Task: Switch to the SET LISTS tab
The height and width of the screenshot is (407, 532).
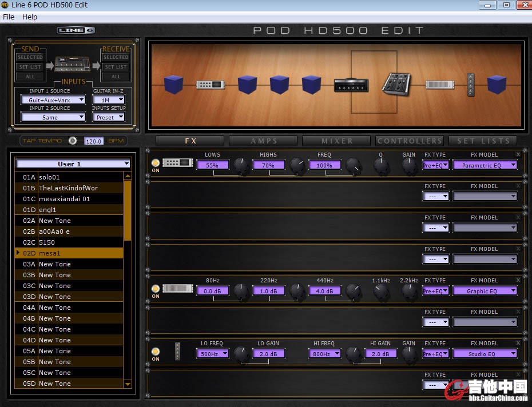Action: (483, 141)
